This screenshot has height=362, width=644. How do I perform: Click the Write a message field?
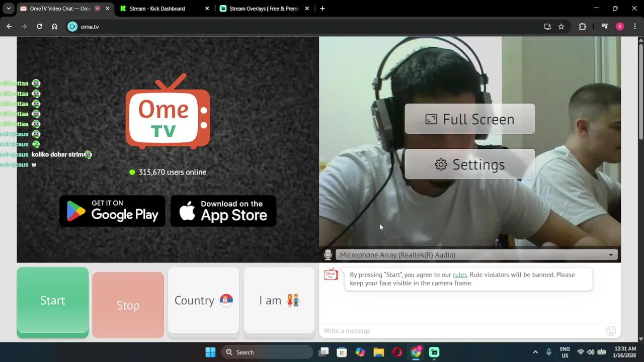462,330
